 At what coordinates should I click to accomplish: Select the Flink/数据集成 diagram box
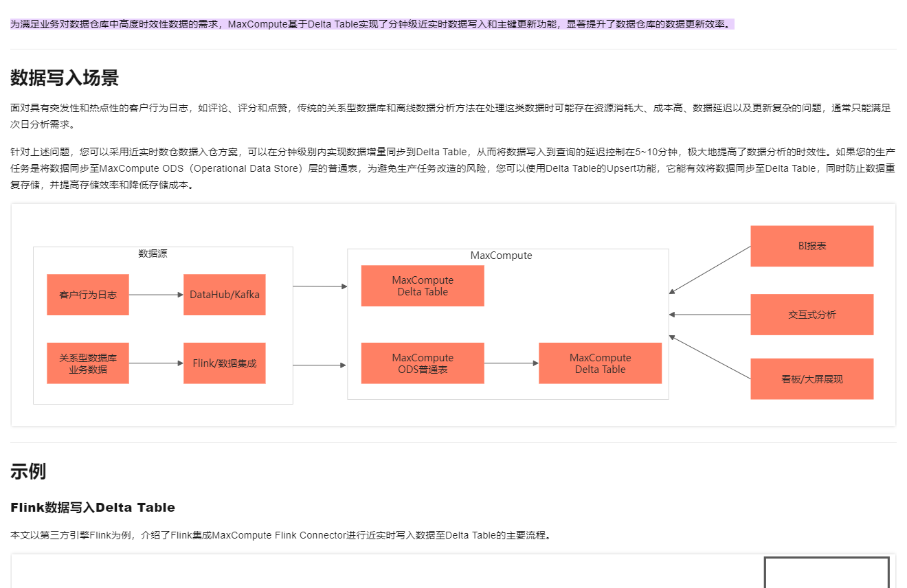[225, 363]
